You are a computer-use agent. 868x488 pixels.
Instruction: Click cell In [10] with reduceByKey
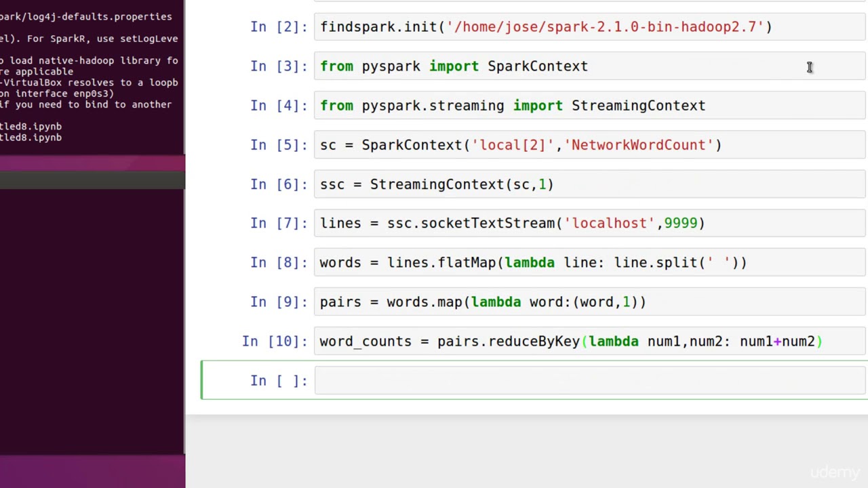[x=590, y=341]
